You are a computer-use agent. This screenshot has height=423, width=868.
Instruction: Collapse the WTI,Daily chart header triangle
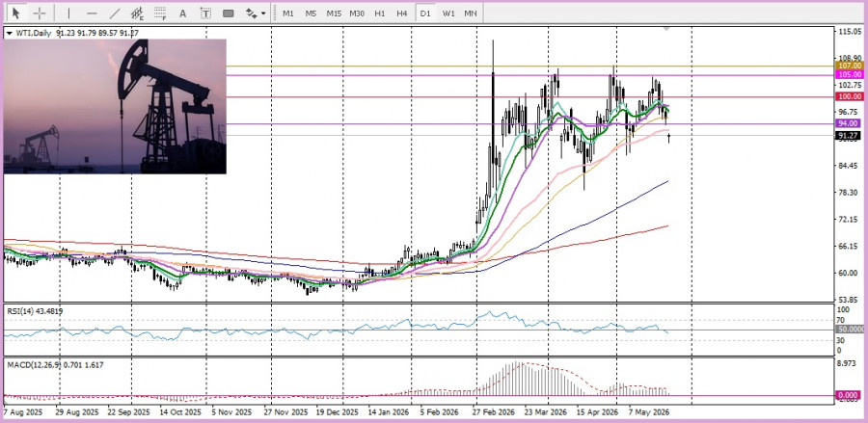pyautogui.click(x=9, y=33)
